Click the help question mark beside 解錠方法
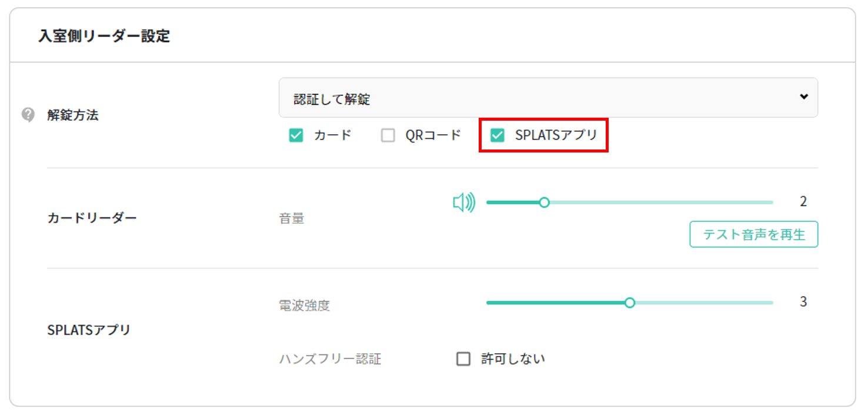Image resolution: width=868 pixels, height=415 pixels. point(28,115)
